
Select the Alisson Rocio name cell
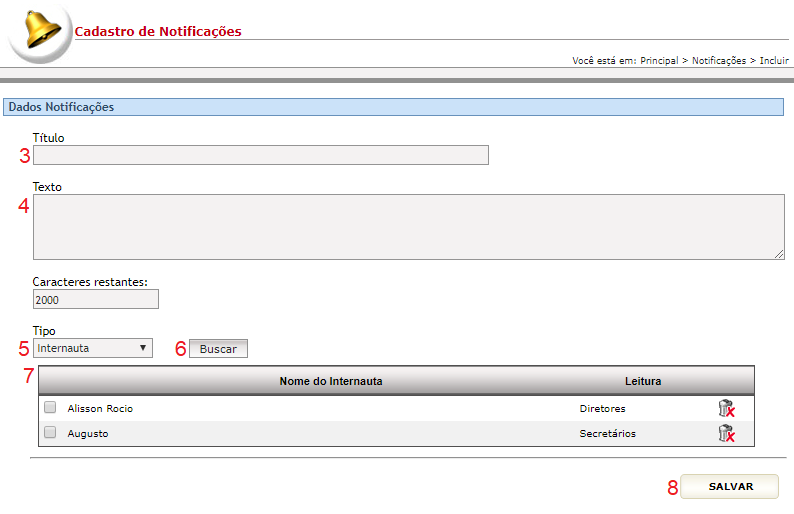coord(100,409)
